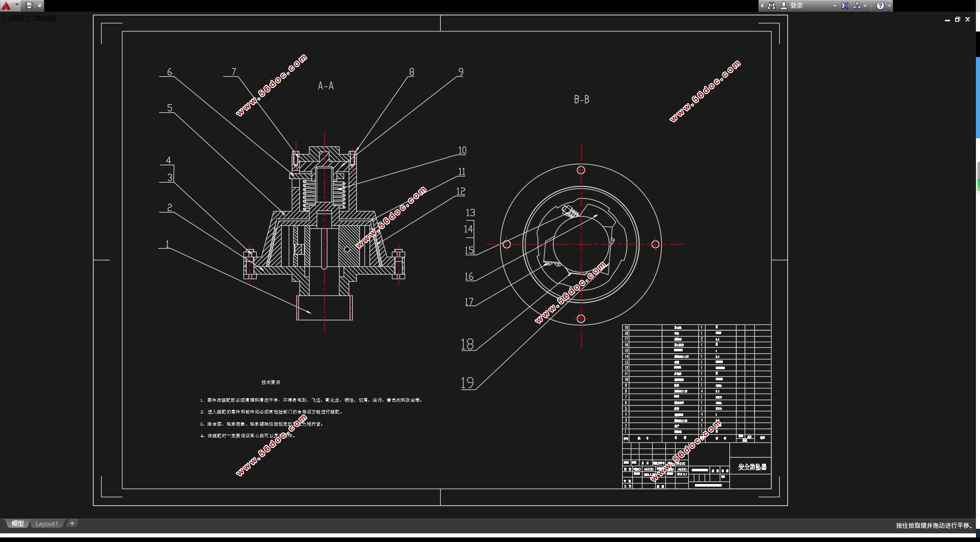980x542 pixels.
Task: Switch to the Layout1 tab
Action: [x=47, y=524]
